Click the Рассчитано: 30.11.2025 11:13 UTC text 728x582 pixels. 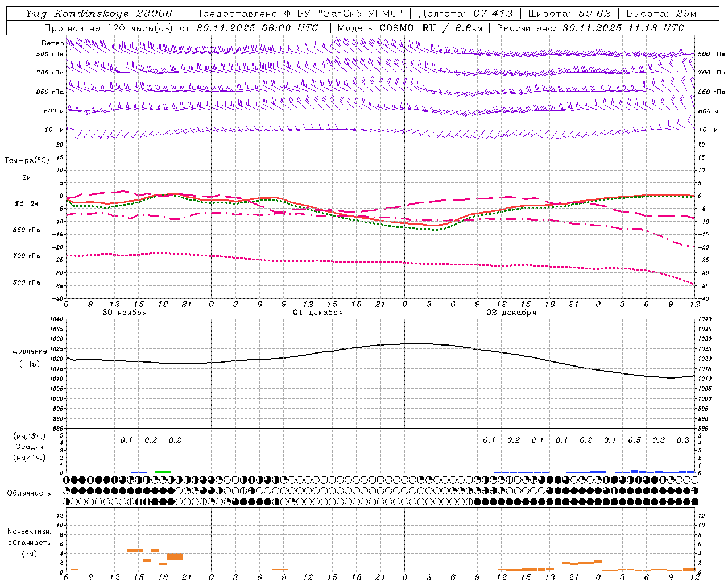590,28
